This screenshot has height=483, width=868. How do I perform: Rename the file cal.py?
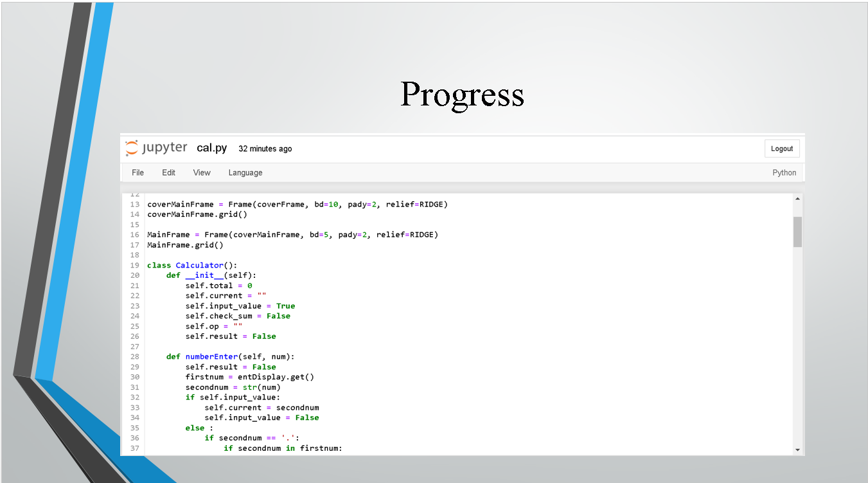pos(212,149)
